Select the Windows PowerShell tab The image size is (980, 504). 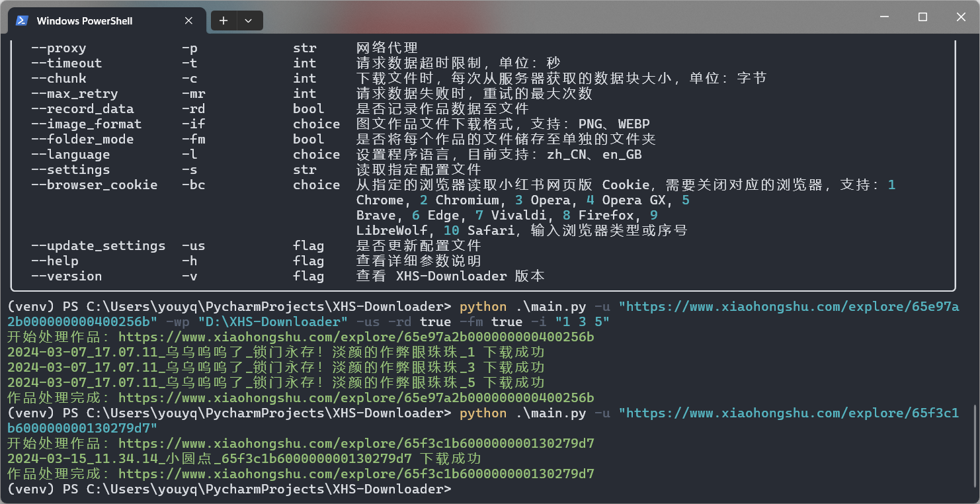pos(85,21)
